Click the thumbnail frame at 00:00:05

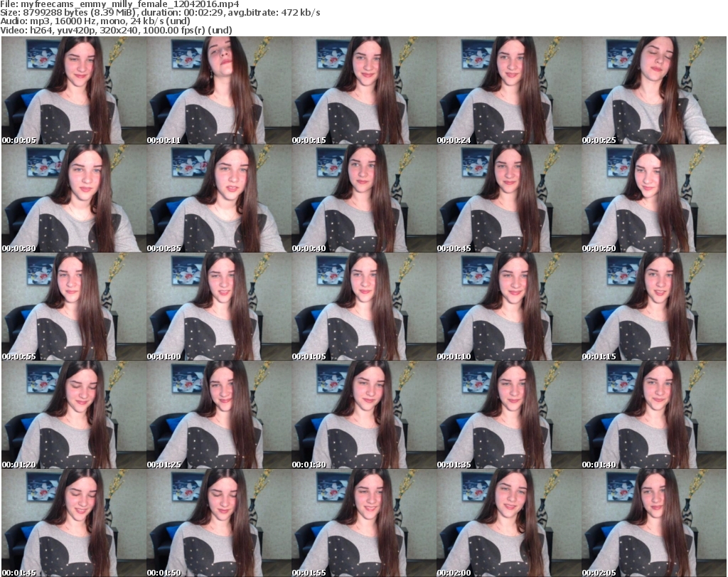click(73, 90)
